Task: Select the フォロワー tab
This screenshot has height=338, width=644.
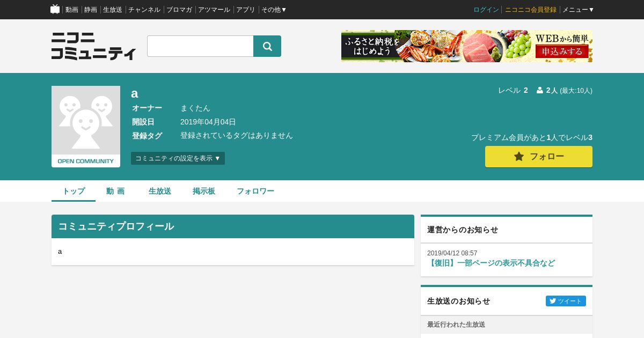Action: coord(255,191)
